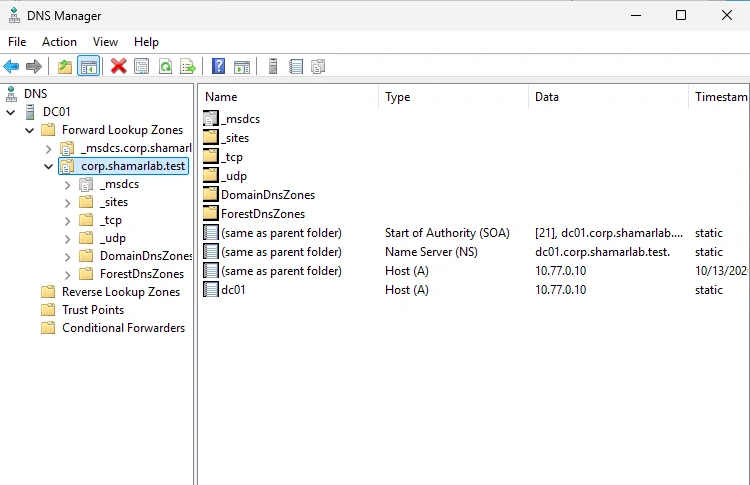The width and height of the screenshot is (750, 485).
Task: Select Reverse Lookup Zones folder
Action: point(121,292)
